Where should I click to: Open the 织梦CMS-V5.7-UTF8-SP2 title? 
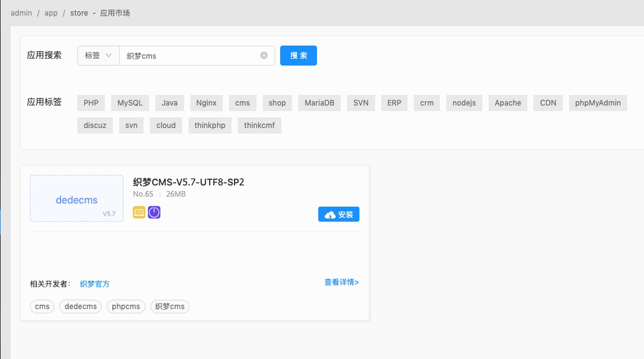click(188, 182)
